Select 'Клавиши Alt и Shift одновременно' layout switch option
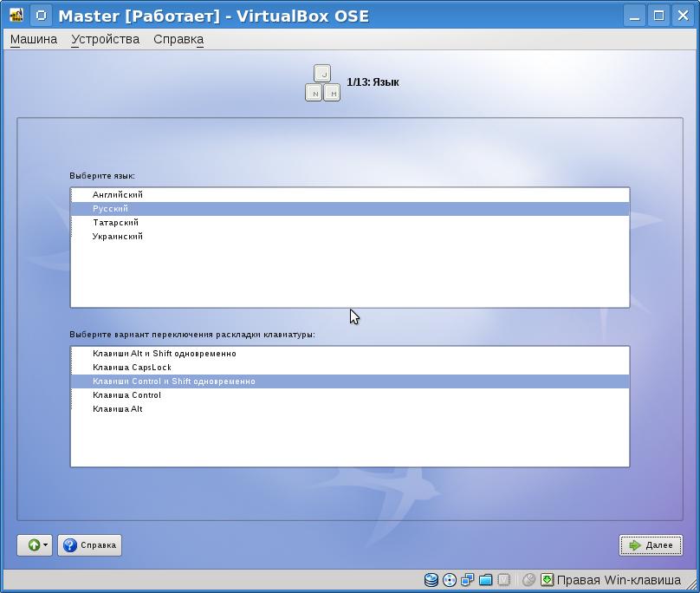700x593 pixels. point(165,354)
